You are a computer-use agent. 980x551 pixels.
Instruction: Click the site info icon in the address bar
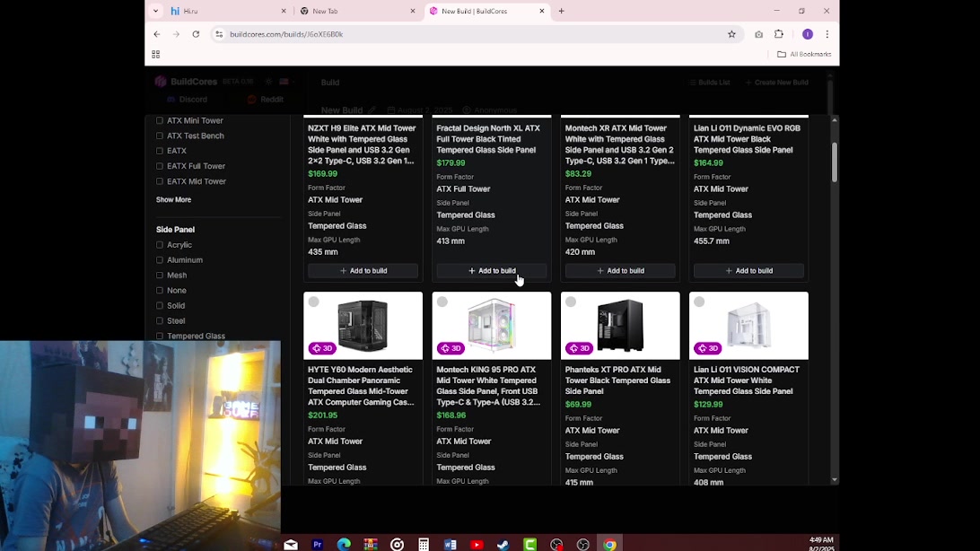[219, 34]
